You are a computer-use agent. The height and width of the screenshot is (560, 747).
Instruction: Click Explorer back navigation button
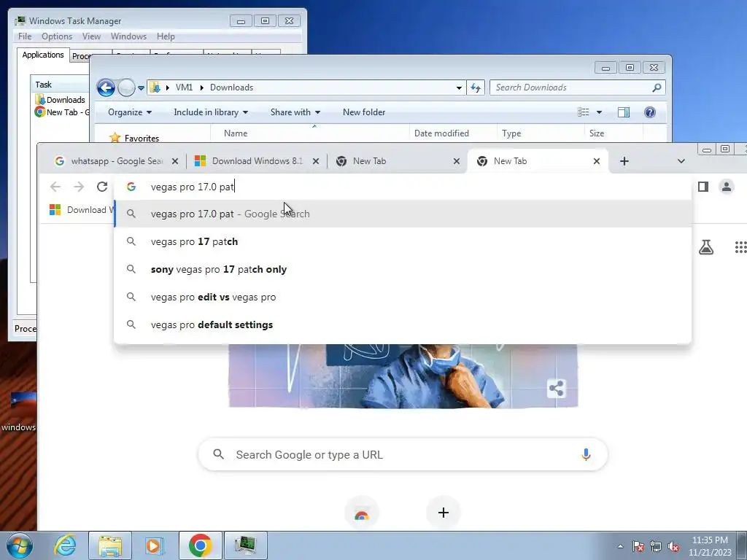coord(106,87)
